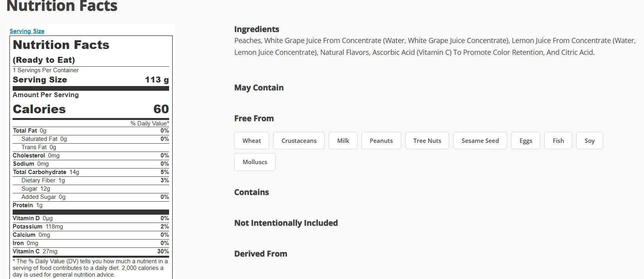The height and width of the screenshot is (279, 644).
Task: Select the Peanuts free-from chip
Action: 381,140
